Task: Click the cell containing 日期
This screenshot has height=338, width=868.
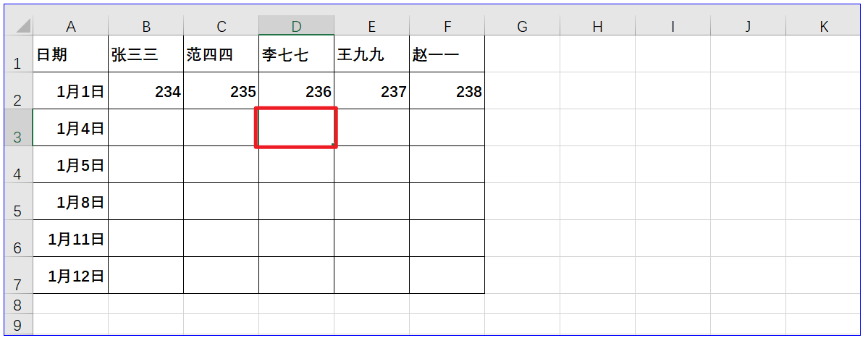Action: pos(70,54)
